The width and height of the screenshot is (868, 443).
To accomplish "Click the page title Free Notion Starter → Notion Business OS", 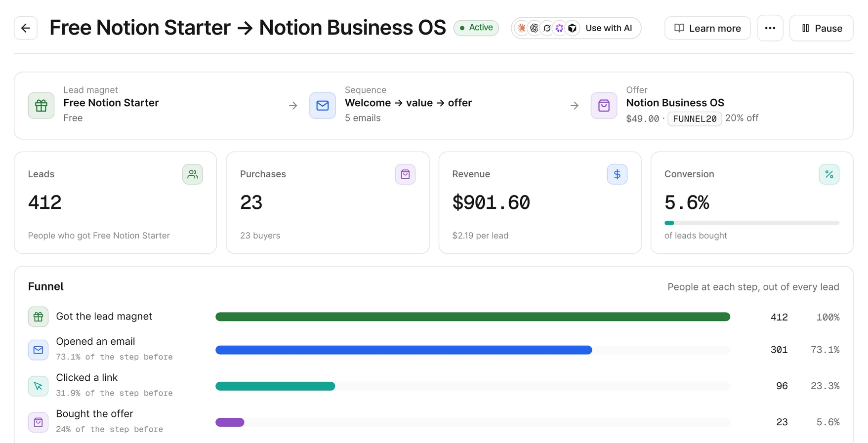I will click(x=248, y=28).
